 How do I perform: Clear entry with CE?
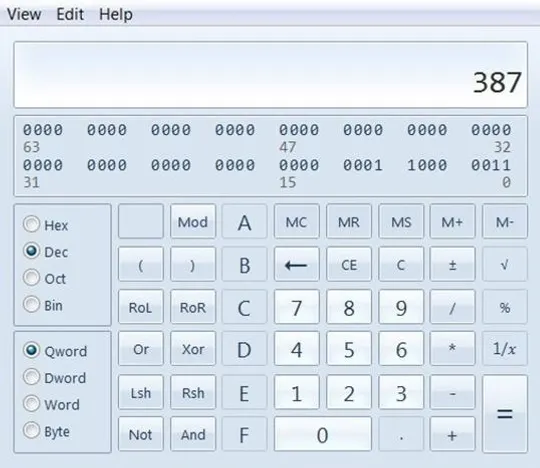point(349,264)
